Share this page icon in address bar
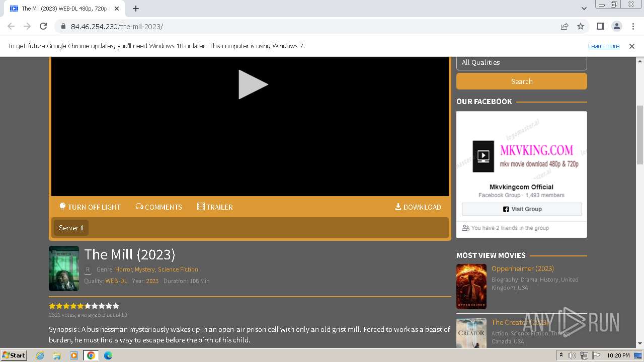 click(x=565, y=26)
